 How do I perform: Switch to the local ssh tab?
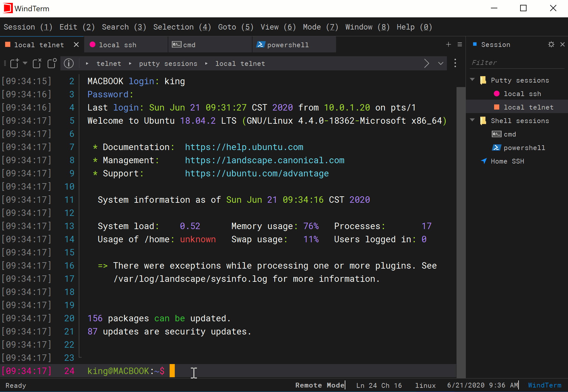click(126, 45)
